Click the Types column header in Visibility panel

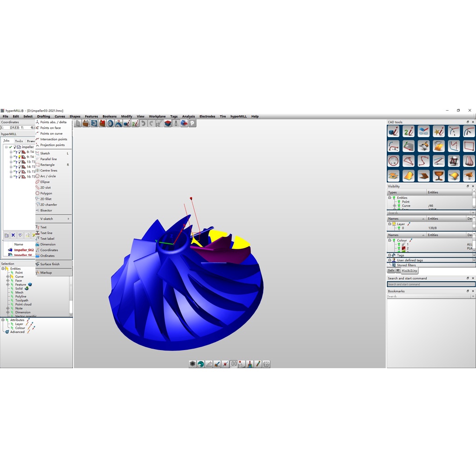(406, 192)
